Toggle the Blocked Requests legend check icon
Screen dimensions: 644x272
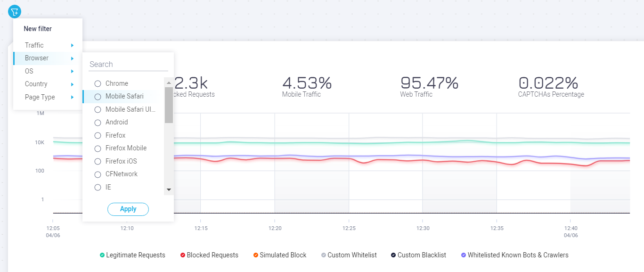coord(182,255)
